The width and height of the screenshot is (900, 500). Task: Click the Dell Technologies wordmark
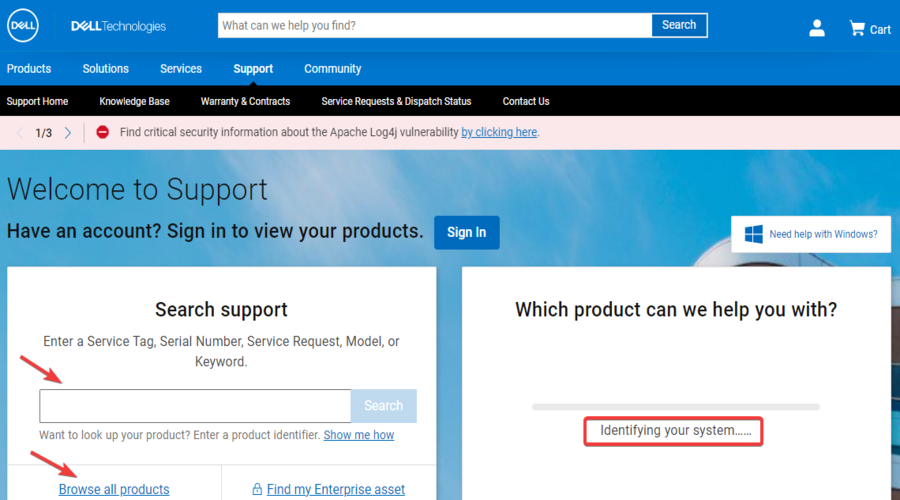[x=118, y=26]
